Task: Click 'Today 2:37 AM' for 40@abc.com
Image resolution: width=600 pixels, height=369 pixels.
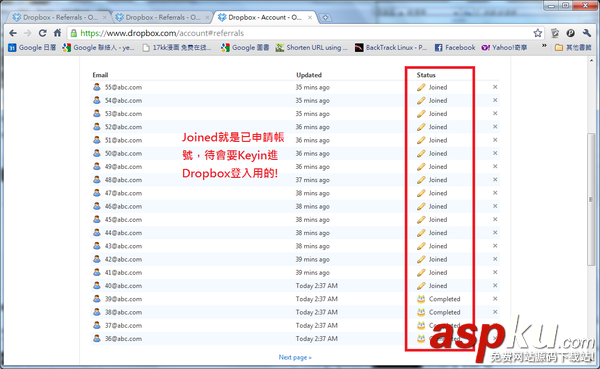Action: (317, 286)
